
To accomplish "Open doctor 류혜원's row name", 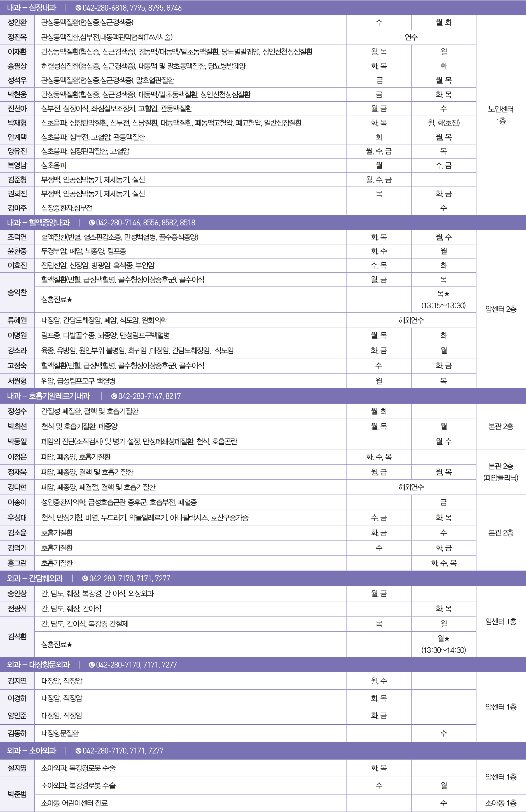I will (x=17, y=320).
